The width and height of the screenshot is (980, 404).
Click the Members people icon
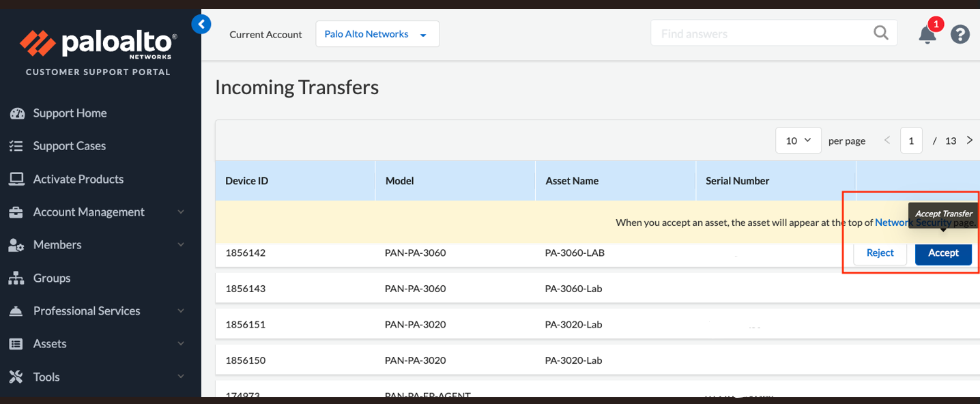(x=16, y=245)
